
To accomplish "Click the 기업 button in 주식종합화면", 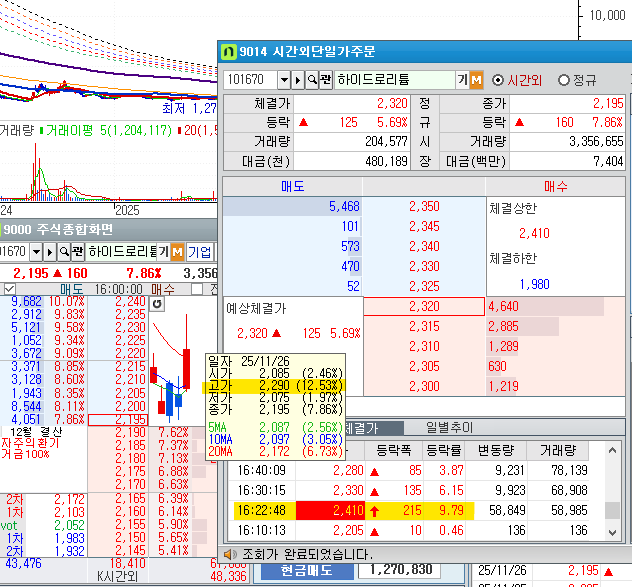I will tap(200, 252).
